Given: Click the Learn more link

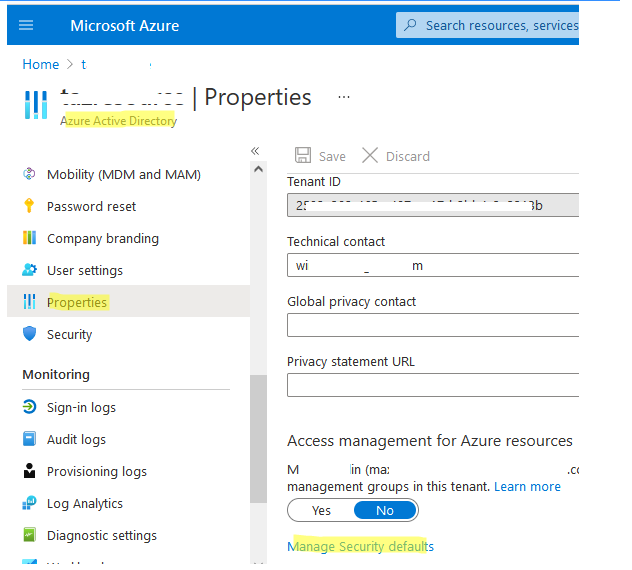Looking at the screenshot, I should tap(527, 487).
